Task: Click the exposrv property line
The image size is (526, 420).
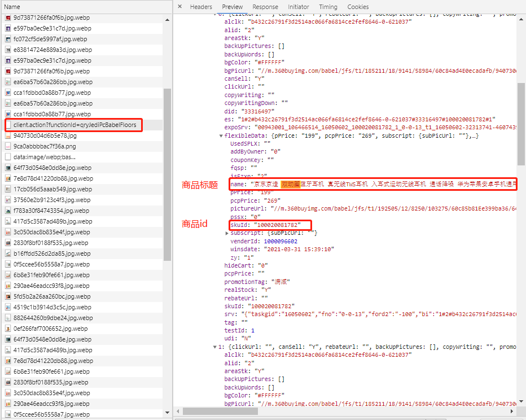Action: (x=370, y=128)
